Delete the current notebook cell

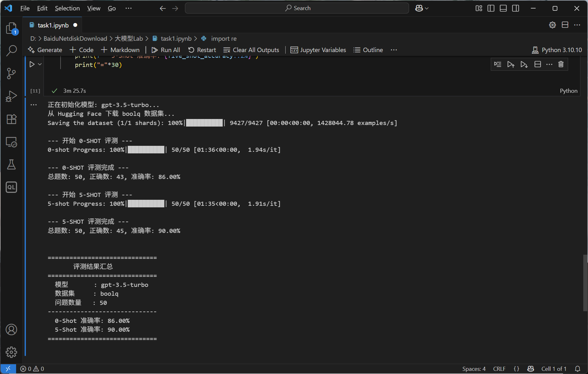tap(561, 64)
